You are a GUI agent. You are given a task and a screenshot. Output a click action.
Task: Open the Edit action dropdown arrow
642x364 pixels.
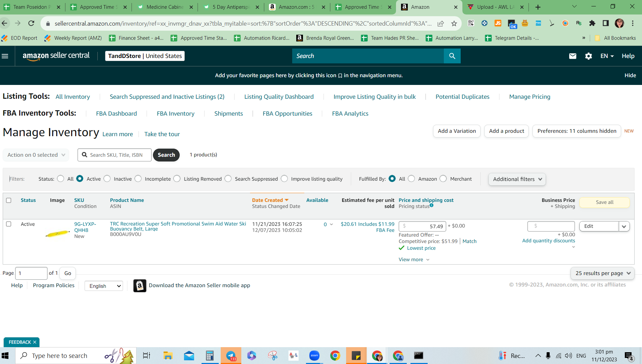pos(624,226)
